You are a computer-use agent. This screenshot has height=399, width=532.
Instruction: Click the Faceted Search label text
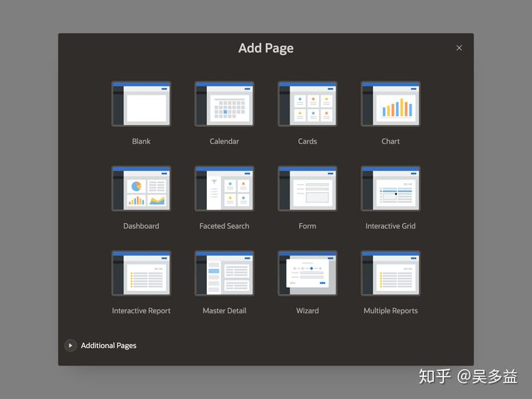tap(225, 226)
